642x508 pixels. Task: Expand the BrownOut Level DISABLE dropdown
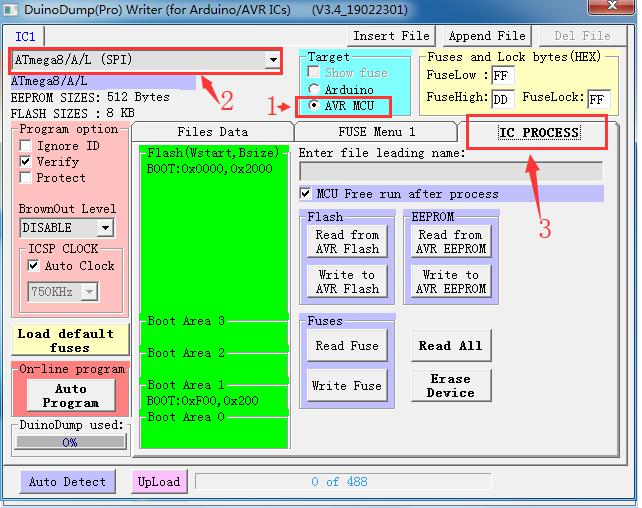105,228
